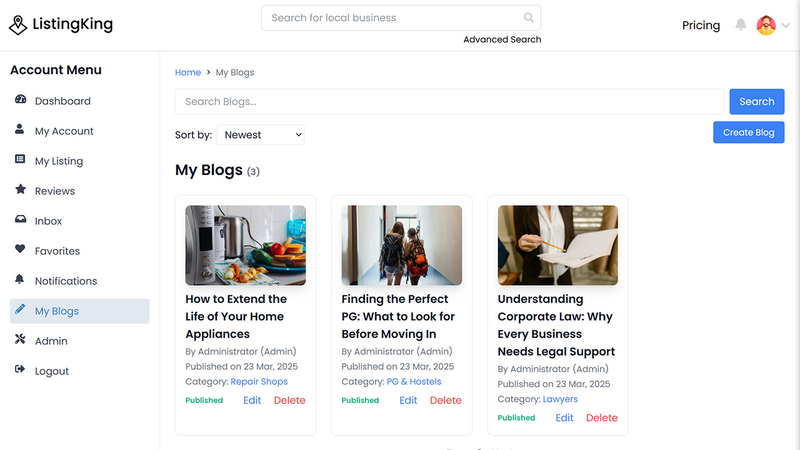Image resolution: width=800 pixels, height=450 pixels.
Task: Click the user avatar picture
Action: click(x=766, y=25)
